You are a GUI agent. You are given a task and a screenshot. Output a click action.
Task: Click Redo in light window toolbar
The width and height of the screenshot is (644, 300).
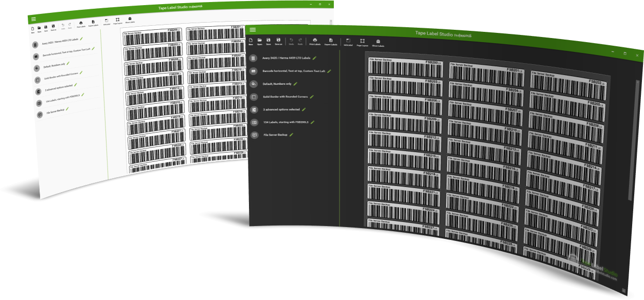(70, 26)
